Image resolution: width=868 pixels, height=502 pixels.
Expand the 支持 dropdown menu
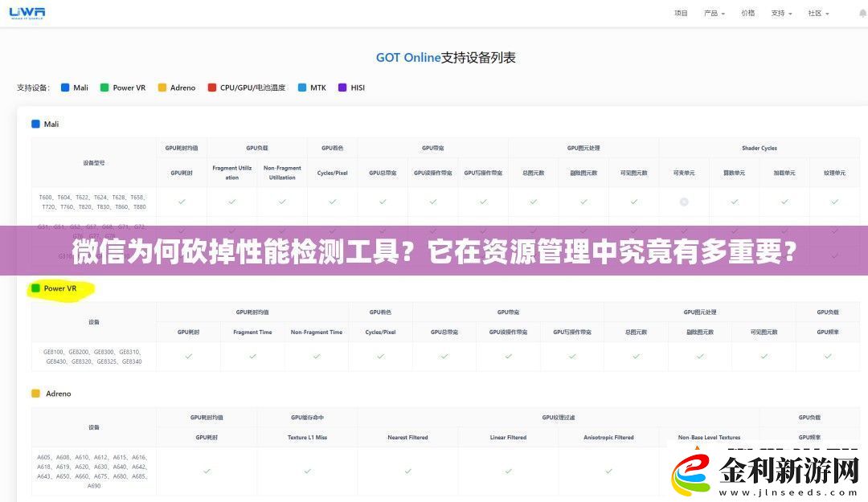pyautogui.click(x=782, y=14)
